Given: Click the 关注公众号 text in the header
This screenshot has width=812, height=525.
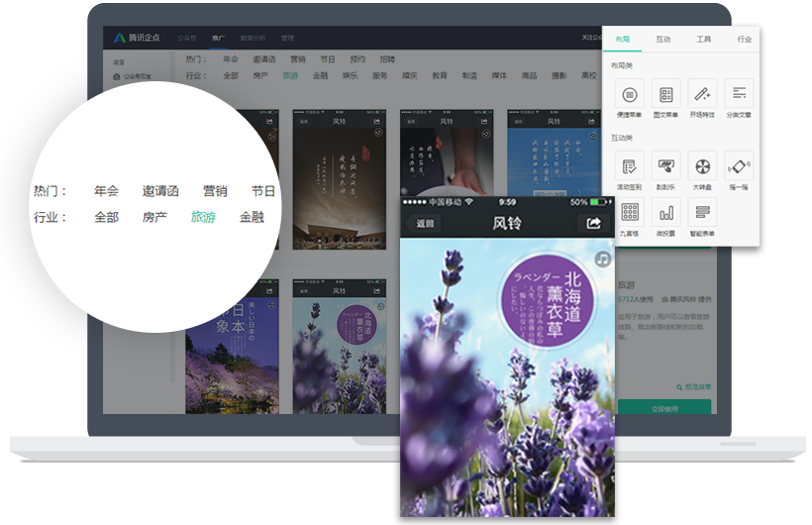Looking at the screenshot, I should point(591,38).
